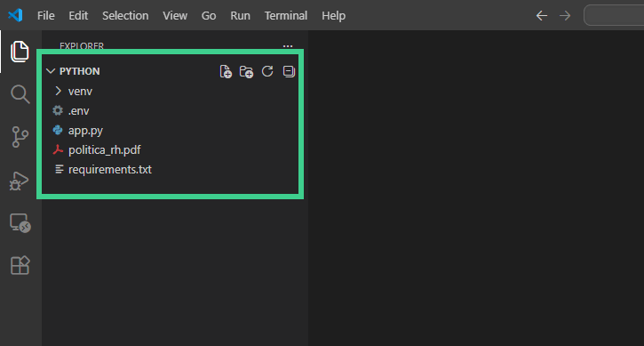Open the Extensions view icon
Screen dimensions: 644x346
point(20,265)
